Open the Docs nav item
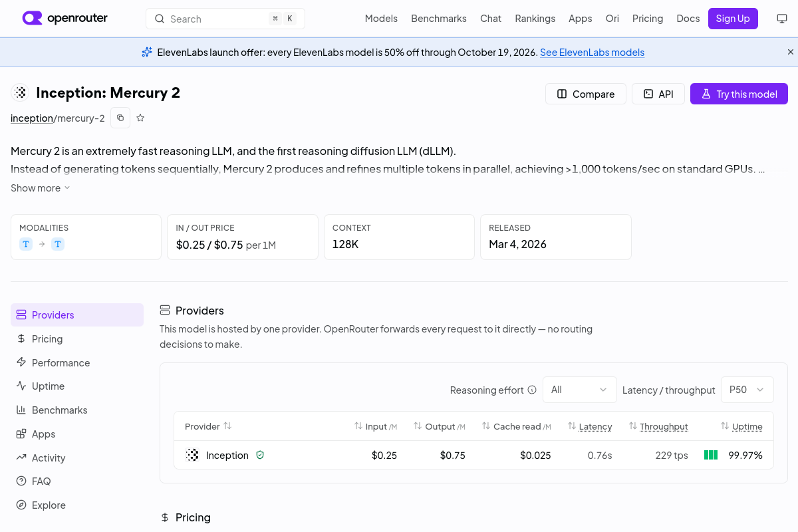 click(688, 19)
